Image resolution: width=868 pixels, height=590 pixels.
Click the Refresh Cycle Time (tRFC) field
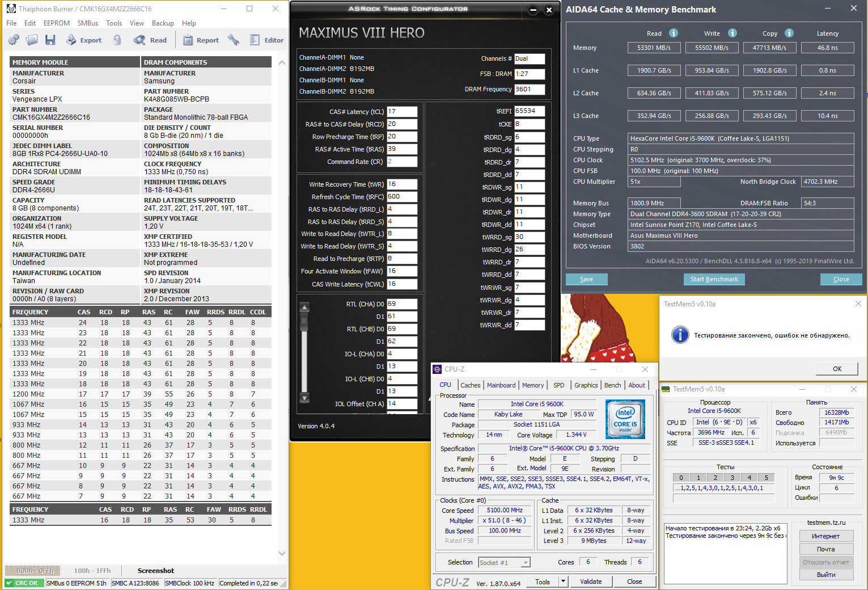click(402, 197)
